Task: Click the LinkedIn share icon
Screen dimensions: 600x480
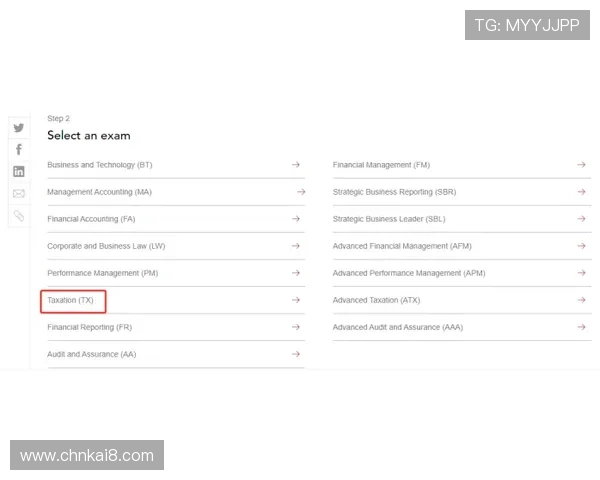Action: click(18, 171)
